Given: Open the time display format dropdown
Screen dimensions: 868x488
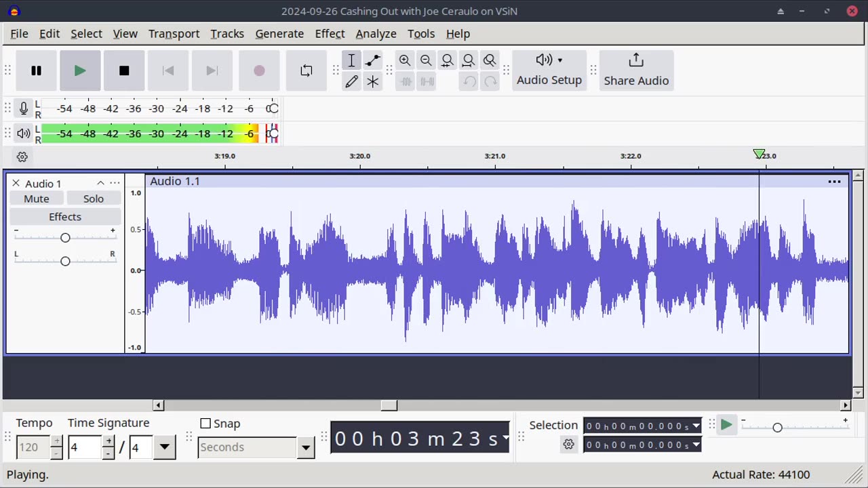Looking at the screenshot, I should coord(505,438).
